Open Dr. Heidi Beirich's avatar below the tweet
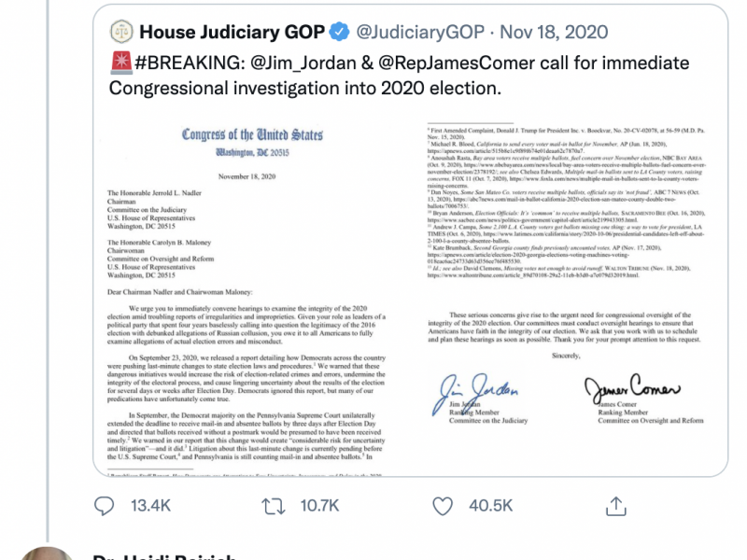747x560 pixels. (x=47, y=553)
